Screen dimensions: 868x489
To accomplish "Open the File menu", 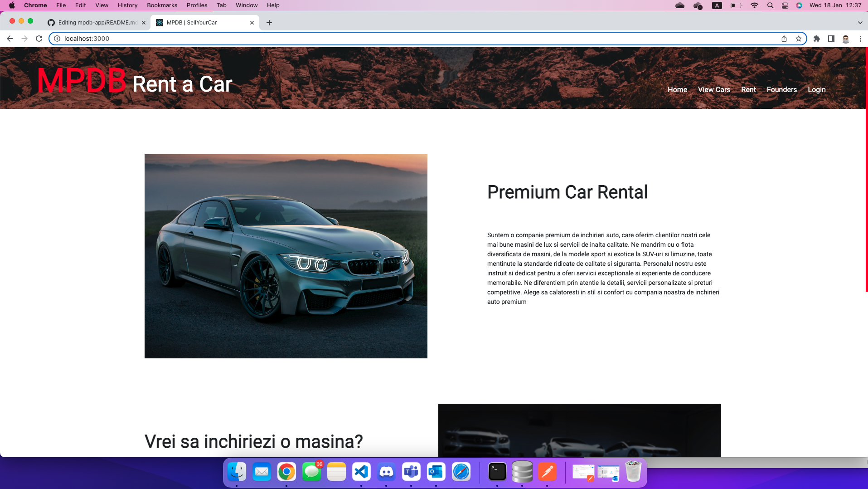I will tap(61, 5).
